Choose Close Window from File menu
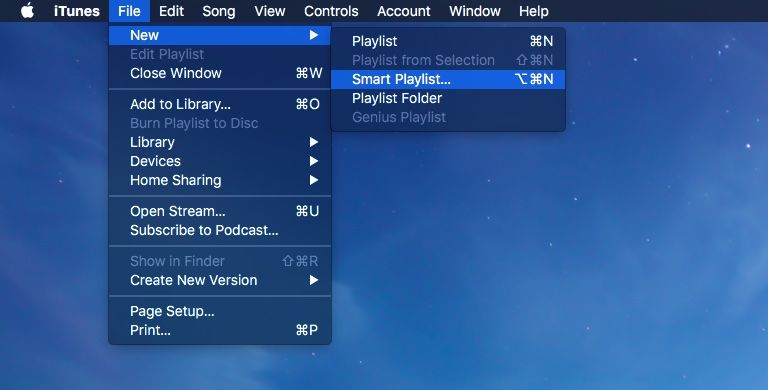Viewport: 768px width, 390px height. coord(220,73)
